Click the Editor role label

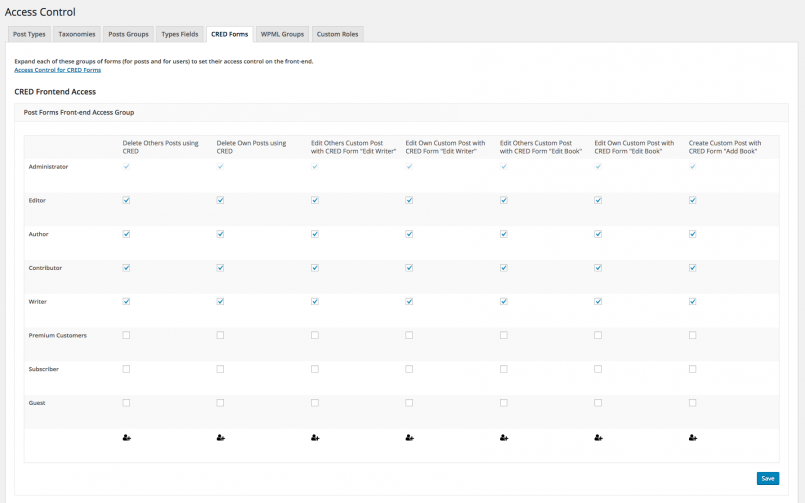click(x=37, y=201)
